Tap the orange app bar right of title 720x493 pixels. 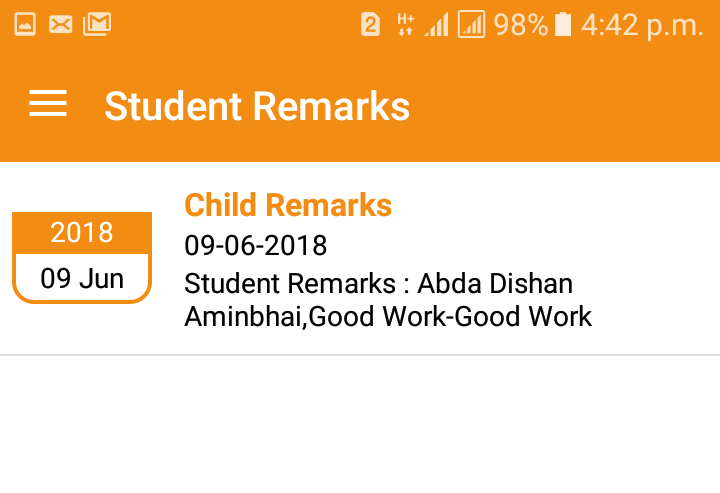(570, 106)
